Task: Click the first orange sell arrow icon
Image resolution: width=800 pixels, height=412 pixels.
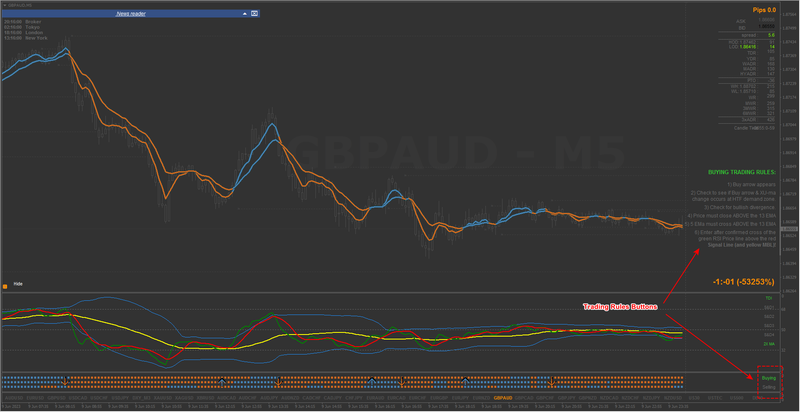Action: (65, 381)
